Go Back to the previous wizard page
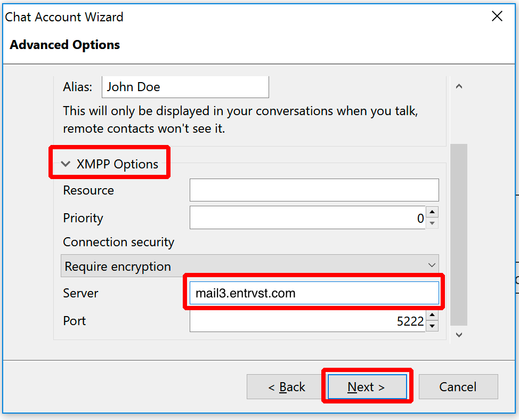 287,386
